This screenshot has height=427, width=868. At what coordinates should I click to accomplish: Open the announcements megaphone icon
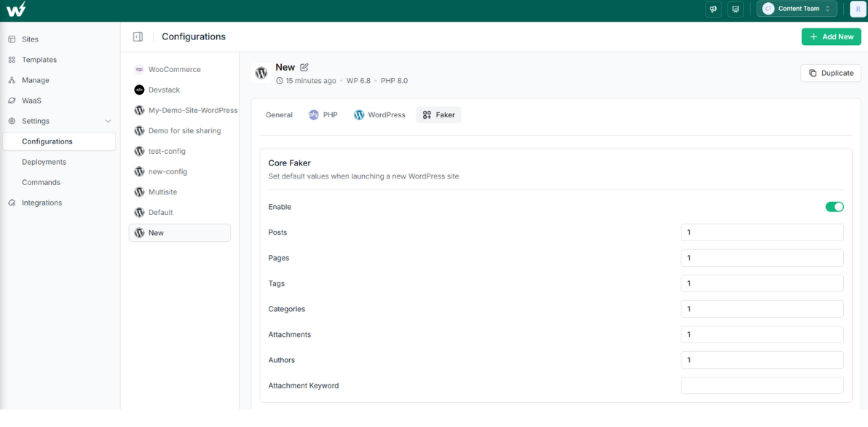click(713, 9)
